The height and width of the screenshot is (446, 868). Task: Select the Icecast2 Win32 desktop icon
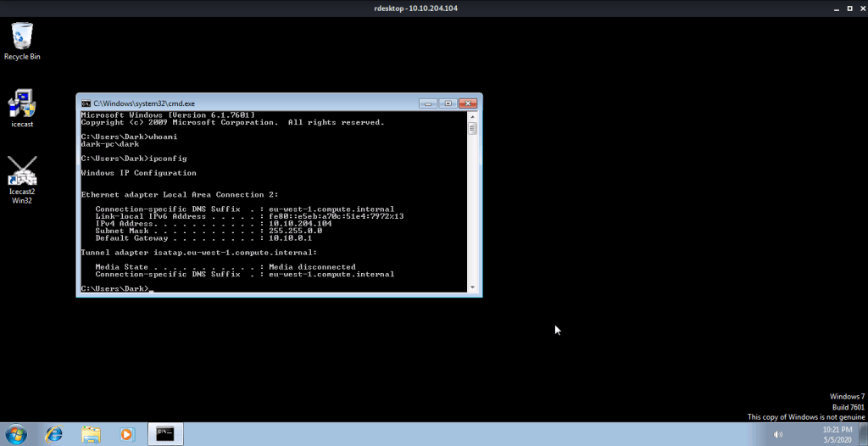(x=22, y=173)
